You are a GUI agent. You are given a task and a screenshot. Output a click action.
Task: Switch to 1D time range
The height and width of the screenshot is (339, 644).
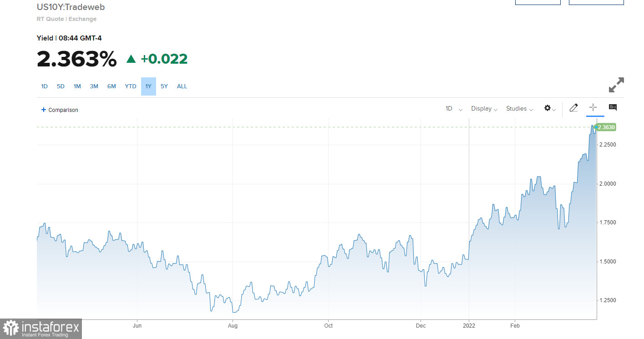[44, 86]
